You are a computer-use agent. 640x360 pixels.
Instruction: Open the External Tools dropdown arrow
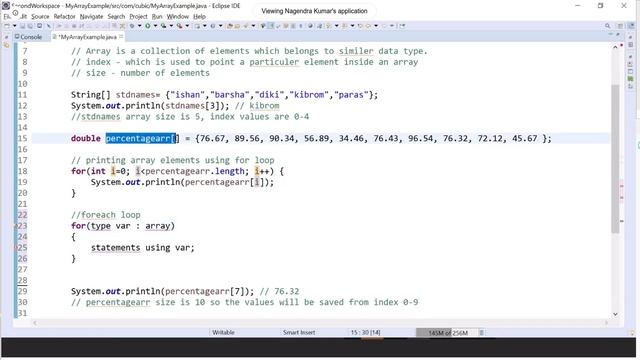(x=187, y=26)
